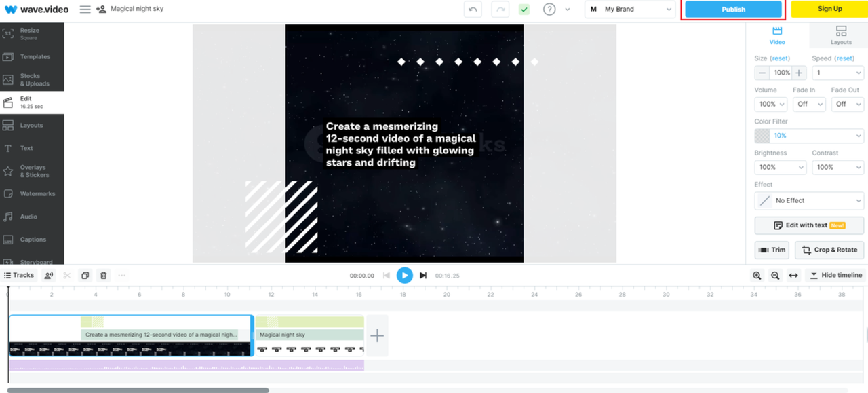Click the trash delete icon
The width and height of the screenshot is (868, 393).
(x=103, y=275)
